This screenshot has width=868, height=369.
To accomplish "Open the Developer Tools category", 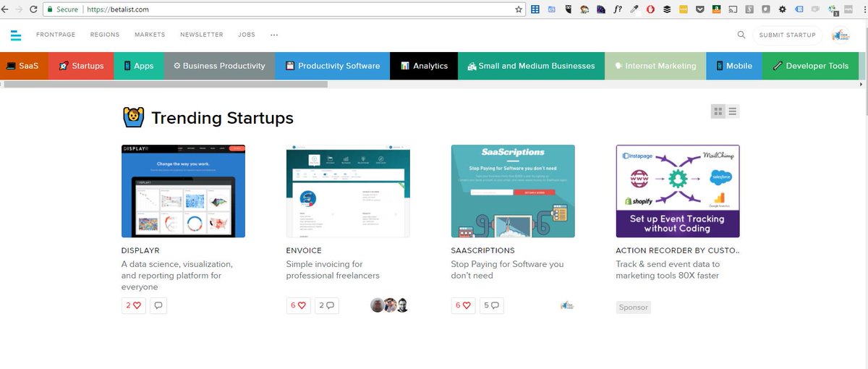I will (x=811, y=66).
